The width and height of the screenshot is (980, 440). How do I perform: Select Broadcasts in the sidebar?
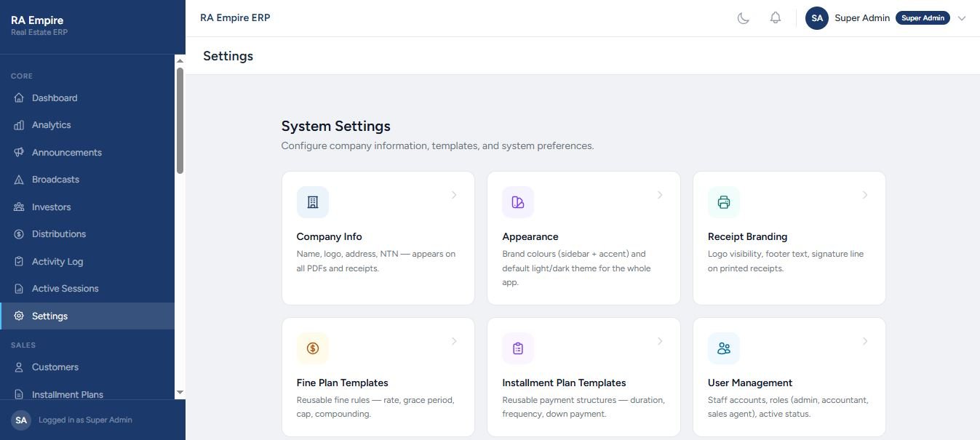click(87, 180)
